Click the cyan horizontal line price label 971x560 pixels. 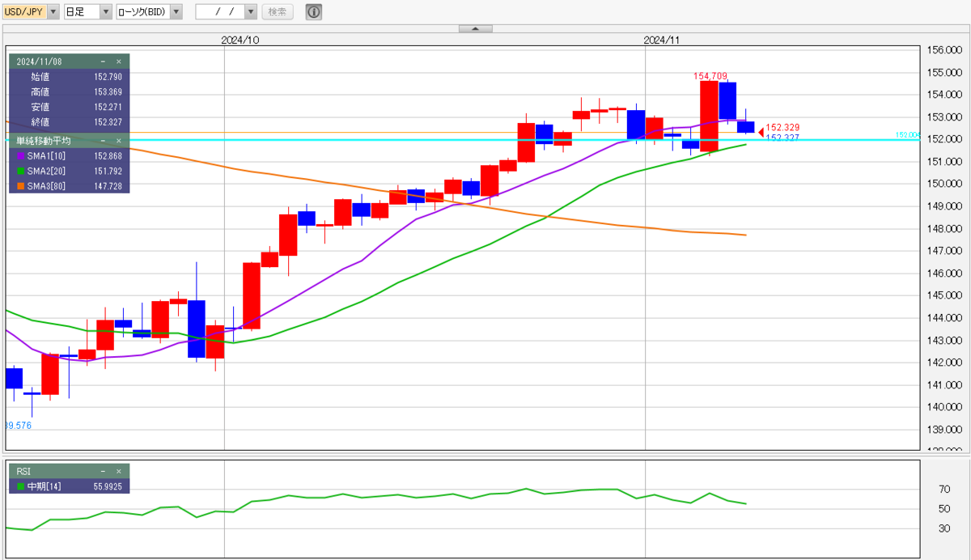click(908, 135)
